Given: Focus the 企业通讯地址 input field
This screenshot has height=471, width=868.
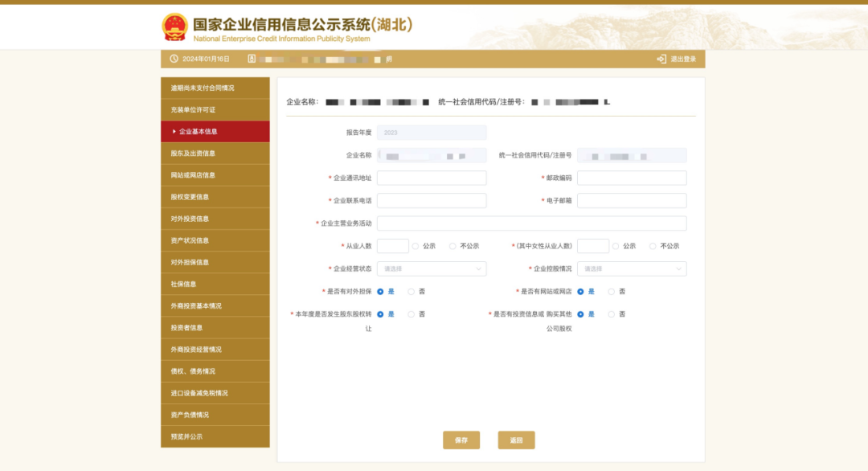Looking at the screenshot, I should click(432, 178).
